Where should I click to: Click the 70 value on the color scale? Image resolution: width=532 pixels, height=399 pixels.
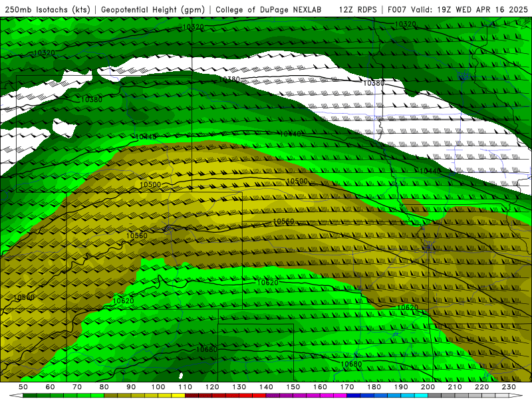coord(77,387)
